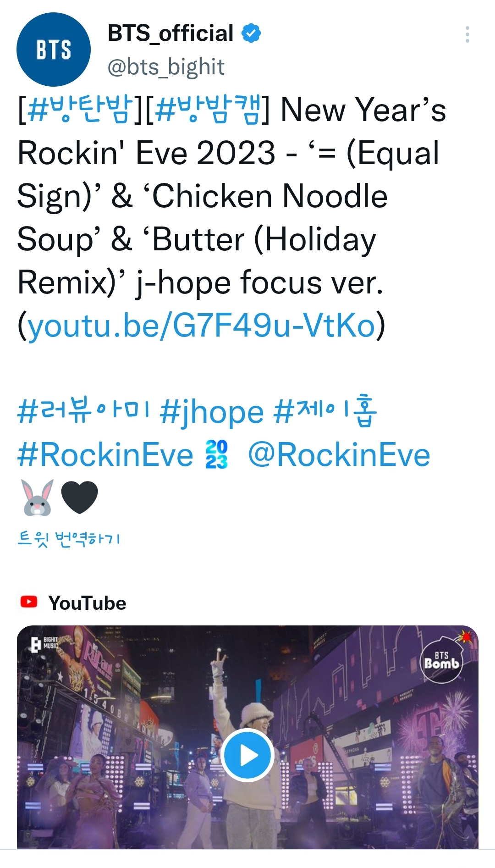The width and height of the screenshot is (495, 868).
Task: Click the YouTube logo icon
Action: (x=29, y=602)
